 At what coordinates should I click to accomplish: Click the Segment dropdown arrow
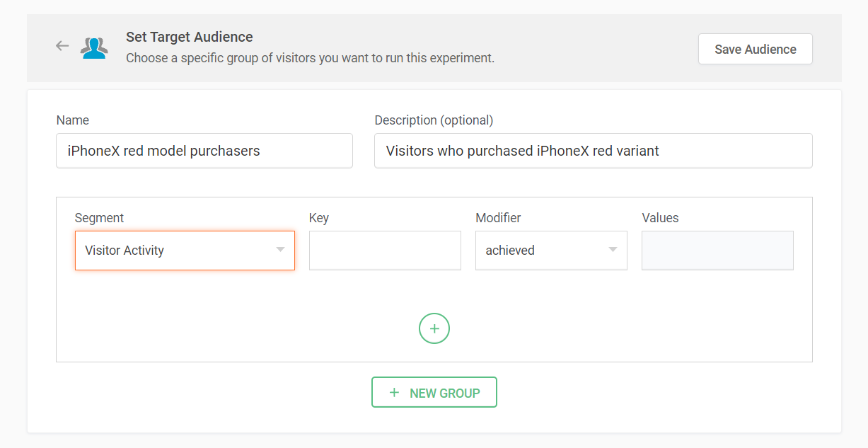280,250
